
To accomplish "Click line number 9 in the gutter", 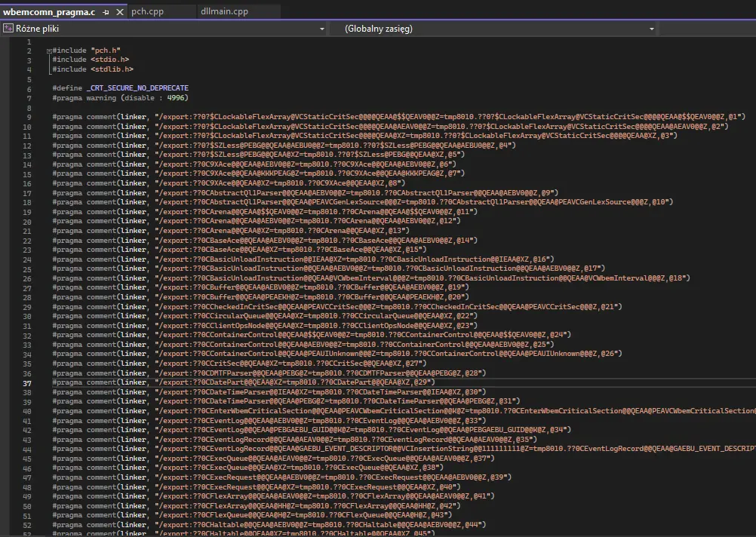I will pyautogui.click(x=29, y=117).
